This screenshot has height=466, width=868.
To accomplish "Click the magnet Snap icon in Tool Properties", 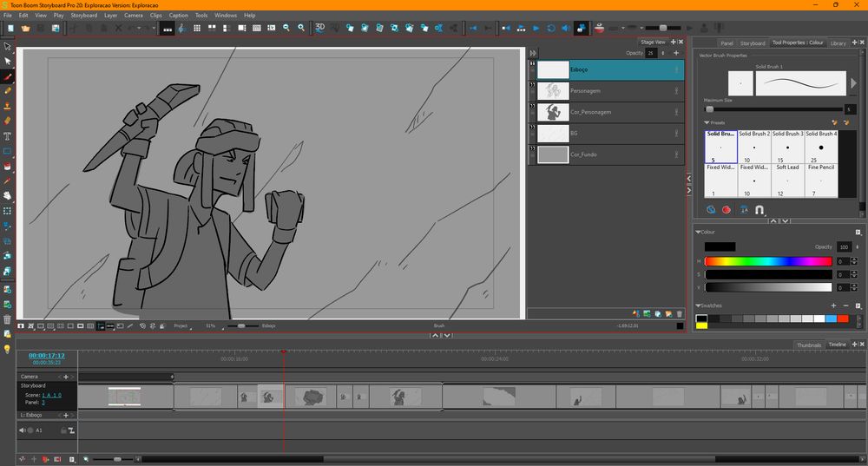I will 759,209.
